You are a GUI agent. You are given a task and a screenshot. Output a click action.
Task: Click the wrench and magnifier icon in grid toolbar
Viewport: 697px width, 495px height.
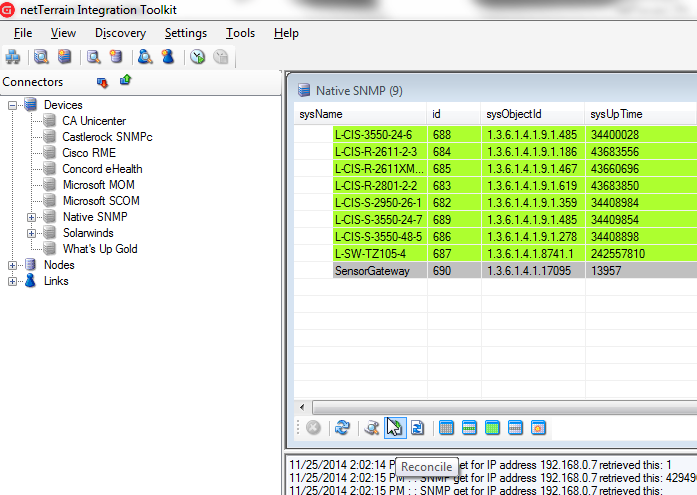371,428
